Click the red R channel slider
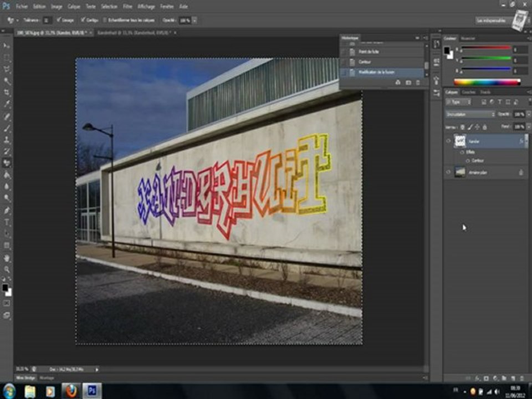This screenshot has height=399, width=532. coord(486,49)
